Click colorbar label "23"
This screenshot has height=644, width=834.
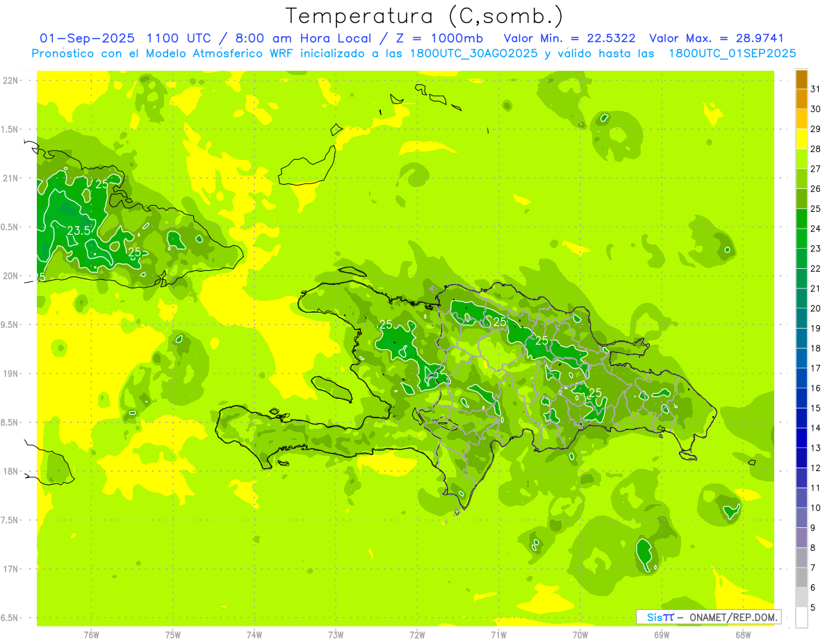coord(816,249)
